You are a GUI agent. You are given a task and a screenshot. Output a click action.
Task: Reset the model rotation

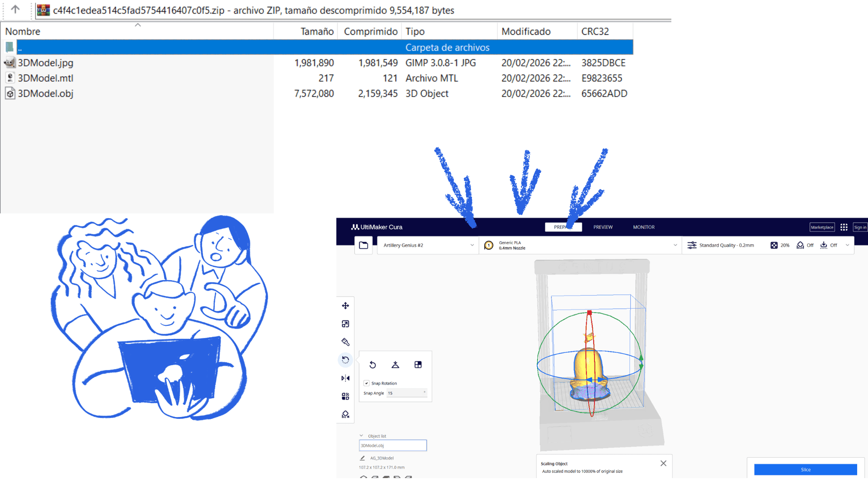tap(373, 365)
